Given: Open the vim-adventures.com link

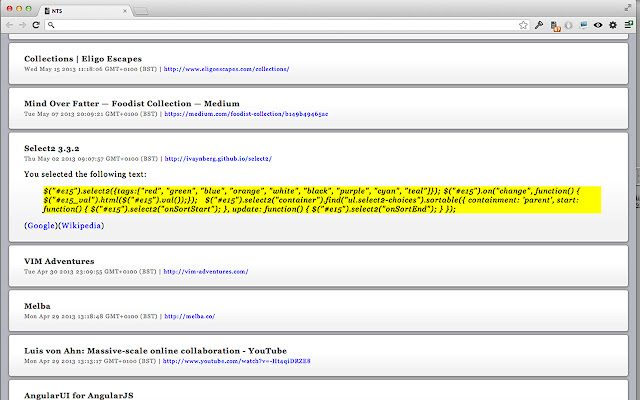Looking at the screenshot, I should [206, 271].
